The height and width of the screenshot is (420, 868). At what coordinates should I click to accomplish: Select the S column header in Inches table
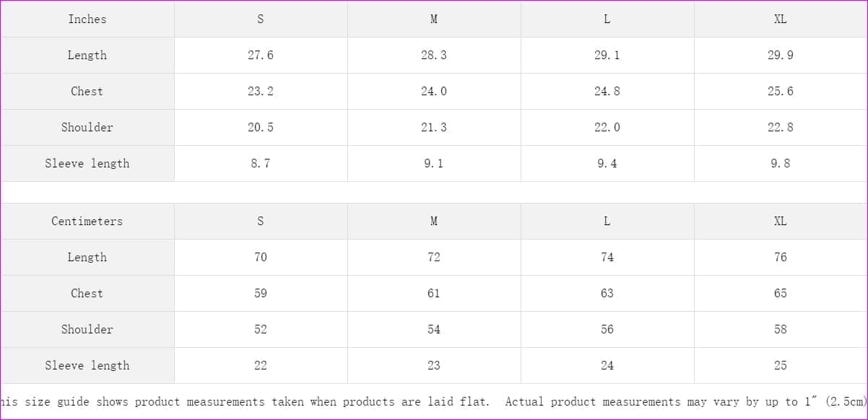pyautogui.click(x=261, y=19)
